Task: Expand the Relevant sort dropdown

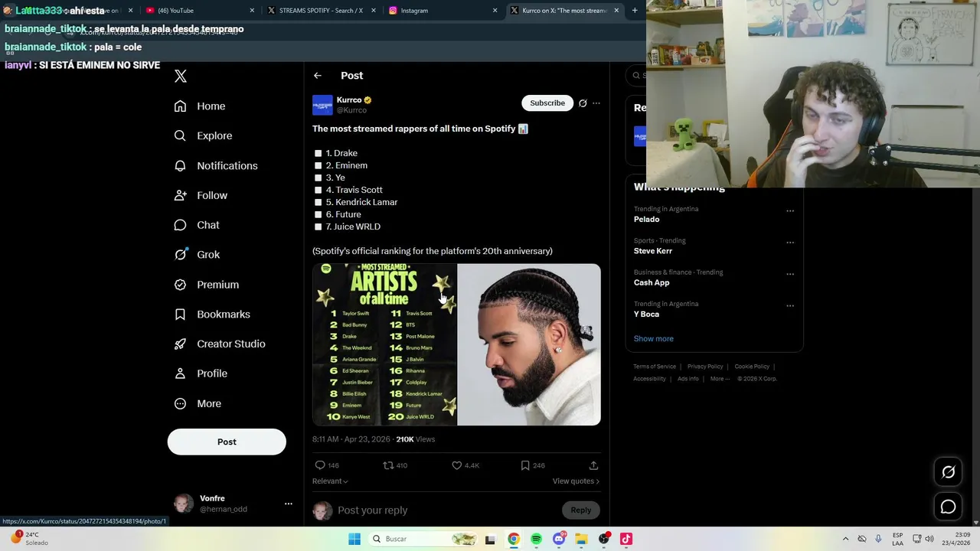Action: tap(330, 481)
